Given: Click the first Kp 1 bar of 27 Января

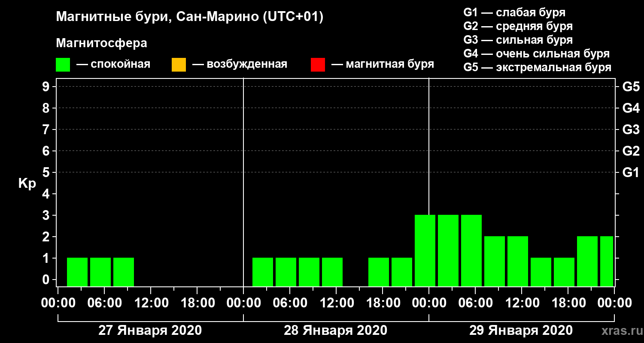Looking at the screenshot, I should click(x=77, y=272).
